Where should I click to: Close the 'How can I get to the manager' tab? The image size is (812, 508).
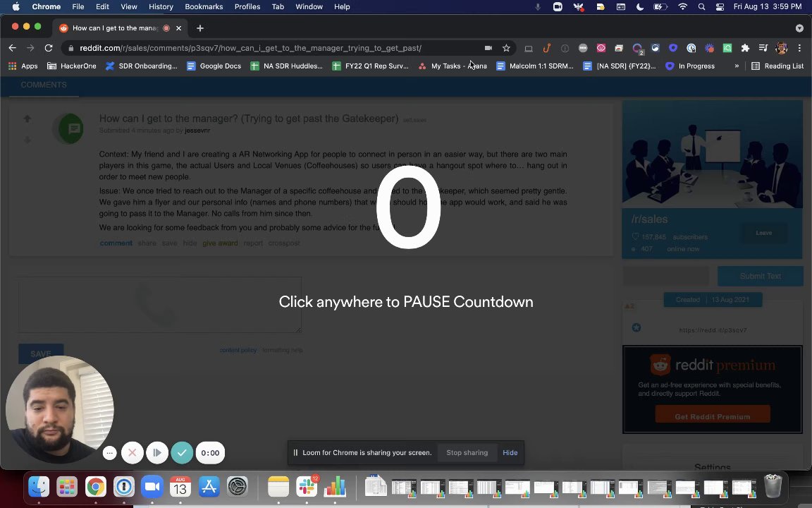click(x=178, y=28)
